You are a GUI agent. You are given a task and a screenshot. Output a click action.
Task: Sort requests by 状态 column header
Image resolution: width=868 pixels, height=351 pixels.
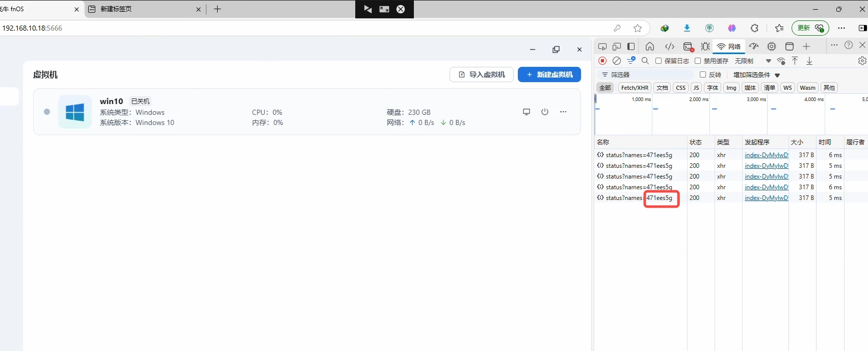pos(701,142)
